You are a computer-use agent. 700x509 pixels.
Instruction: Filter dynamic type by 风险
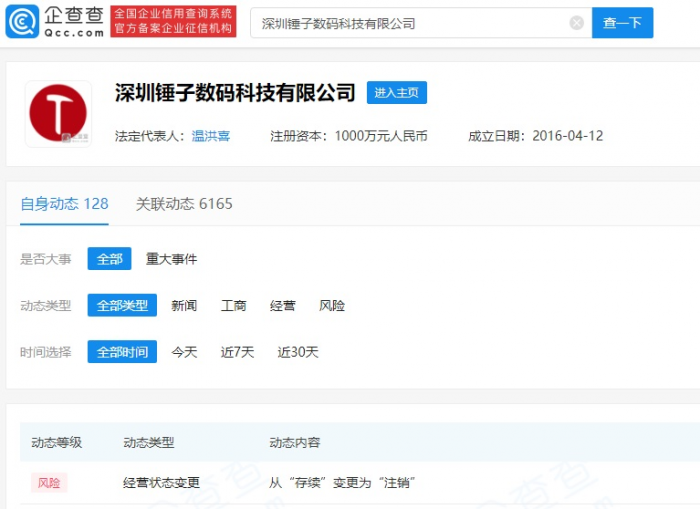[x=331, y=306]
